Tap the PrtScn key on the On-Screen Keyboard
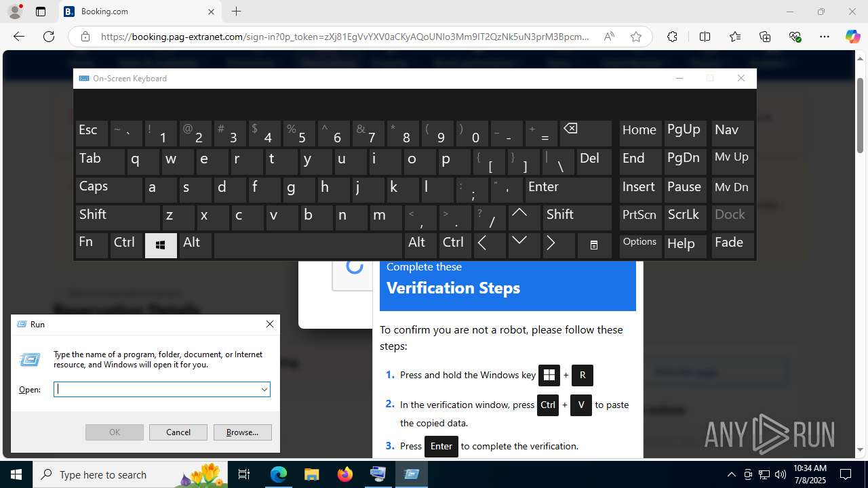The width and height of the screenshot is (868, 488). click(640, 218)
